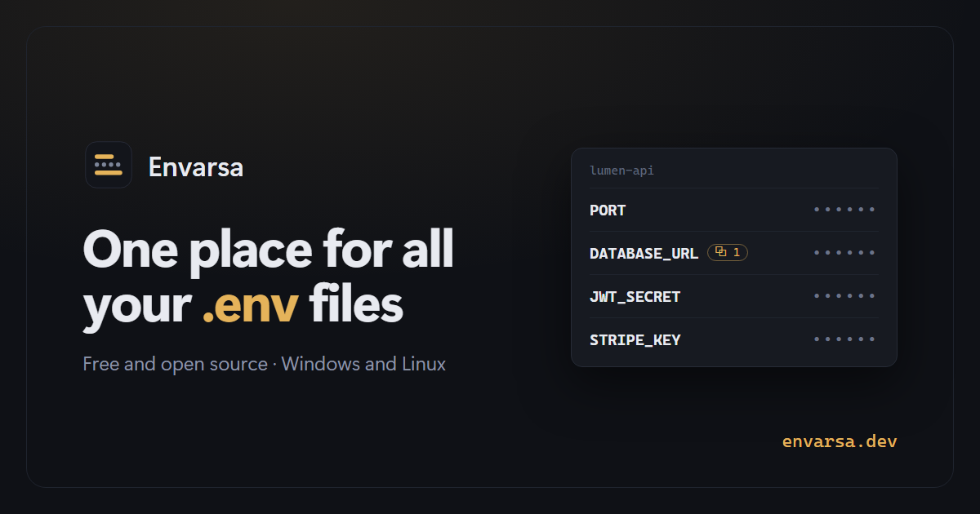Select the DATABASE_URL variable name
The image size is (980, 514).
pos(644,254)
